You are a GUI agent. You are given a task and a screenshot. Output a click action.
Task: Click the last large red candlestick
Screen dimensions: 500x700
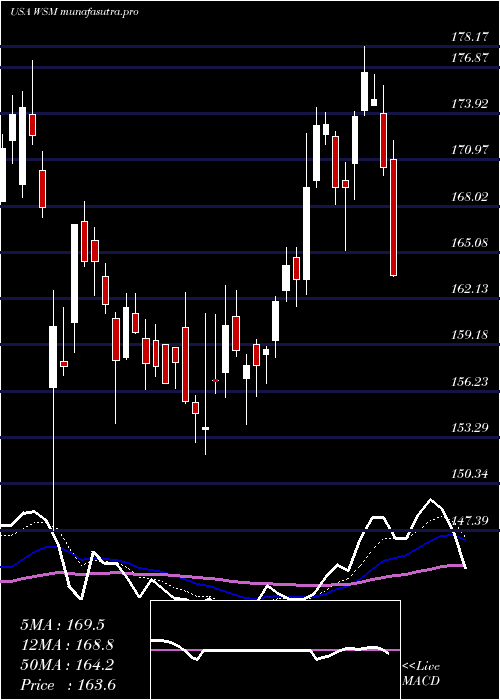393,217
